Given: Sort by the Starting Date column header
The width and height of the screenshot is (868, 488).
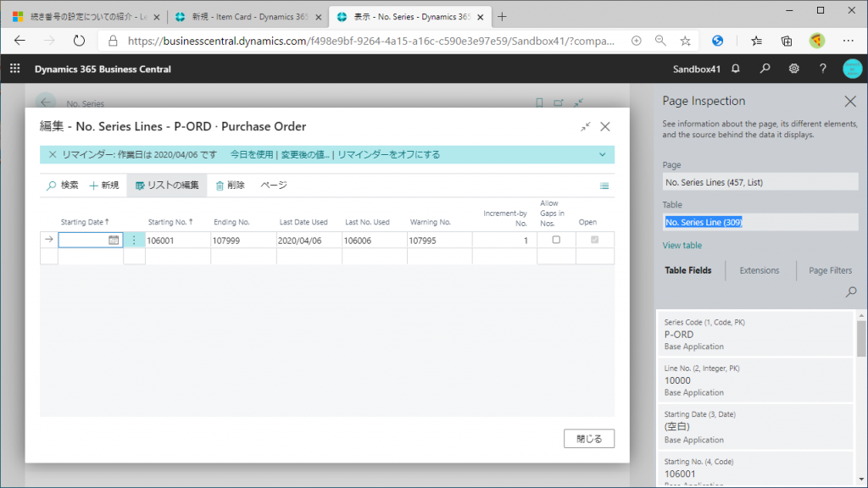Looking at the screenshot, I should tap(85, 222).
